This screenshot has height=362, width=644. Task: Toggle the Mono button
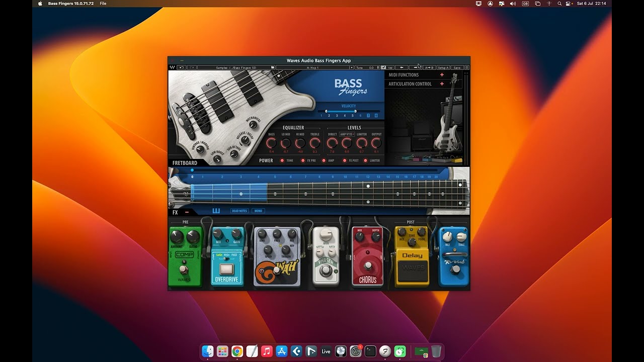[x=259, y=211]
